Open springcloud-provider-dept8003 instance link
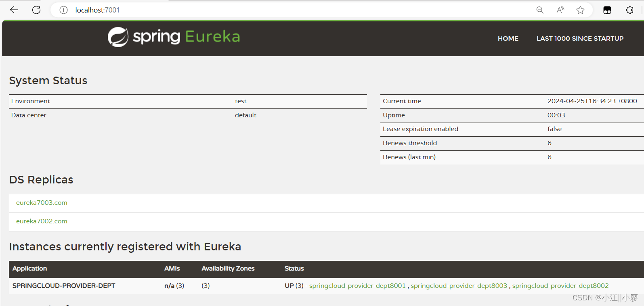The height and width of the screenshot is (306, 644). 459,286
